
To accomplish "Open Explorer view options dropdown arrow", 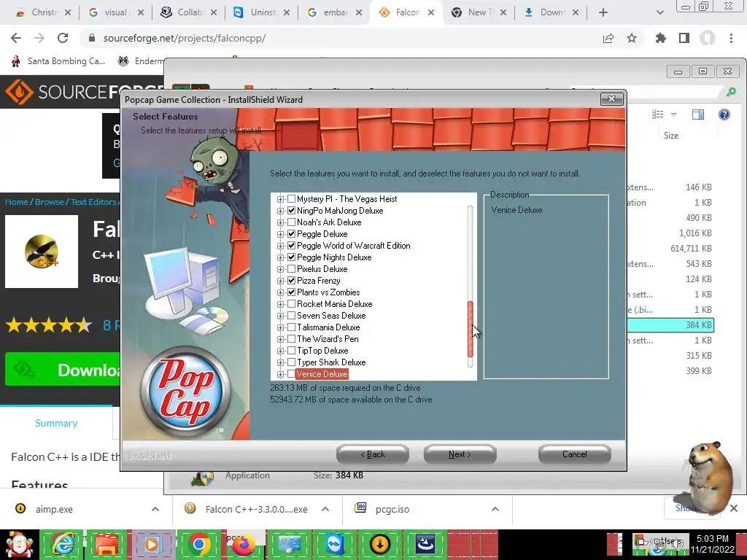I will click(673, 114).
